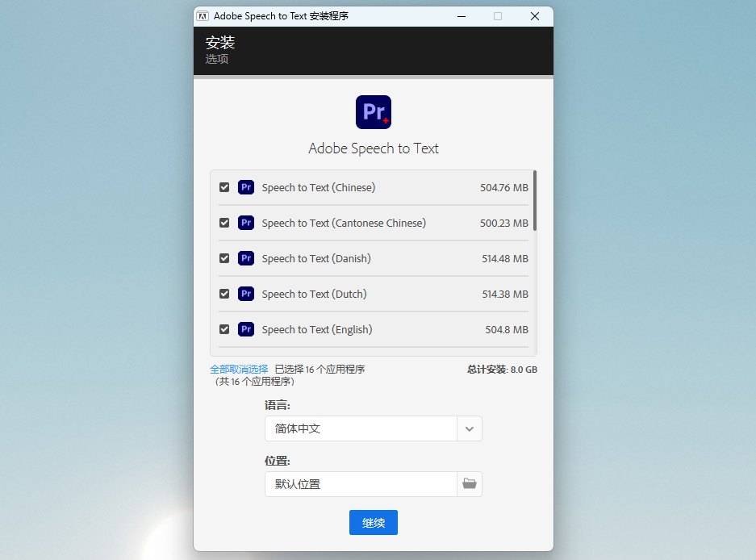Viewport: 756px width, 560px height.
Task: Click the Pr icon beside English
Action: click(x=246, y=329)
